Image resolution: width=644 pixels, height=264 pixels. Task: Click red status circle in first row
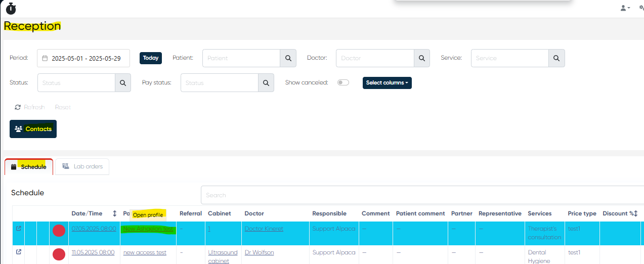point(59,231)
